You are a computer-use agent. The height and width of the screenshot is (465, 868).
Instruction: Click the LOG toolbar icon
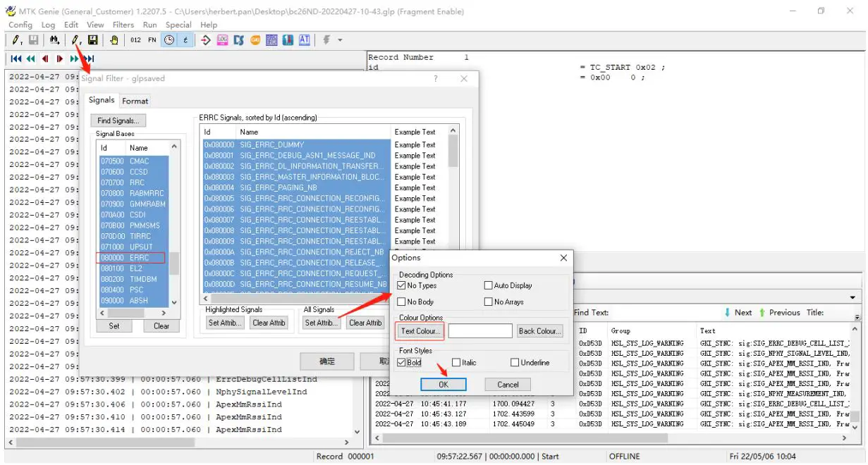[x=222, y=39]
